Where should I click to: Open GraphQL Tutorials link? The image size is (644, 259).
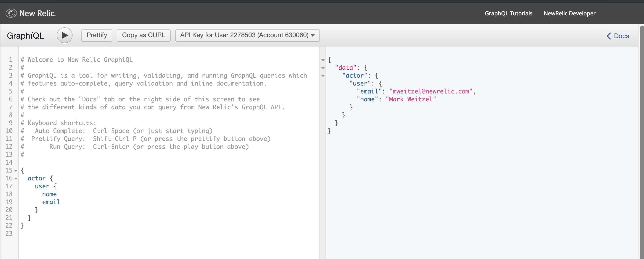508,13
